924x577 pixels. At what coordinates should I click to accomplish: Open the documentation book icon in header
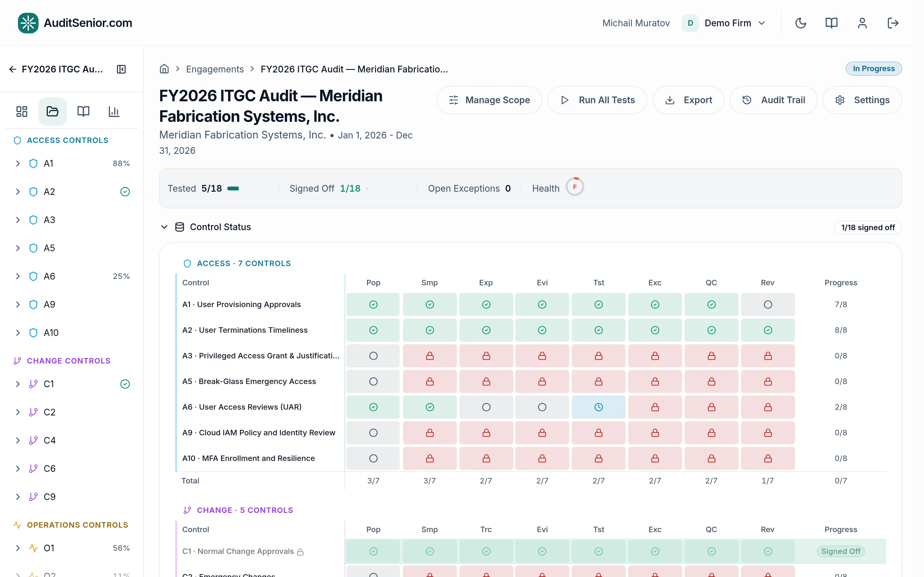(831, 23)
